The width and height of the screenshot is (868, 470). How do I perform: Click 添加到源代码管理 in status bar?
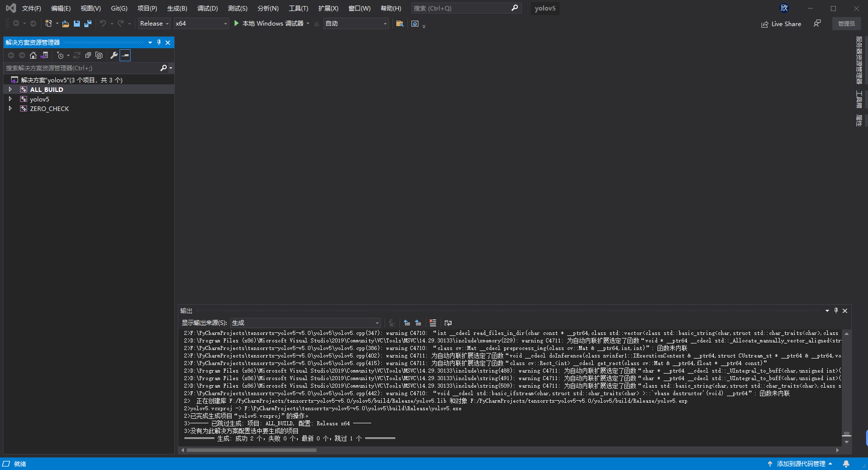tap(800, 464)
